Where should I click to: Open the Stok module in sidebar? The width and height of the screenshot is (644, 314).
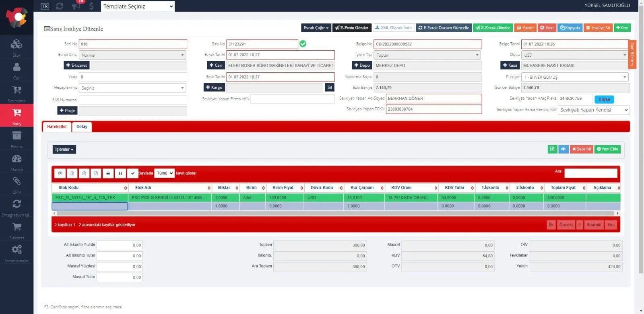pyautogui.click(x=17, y=47)
